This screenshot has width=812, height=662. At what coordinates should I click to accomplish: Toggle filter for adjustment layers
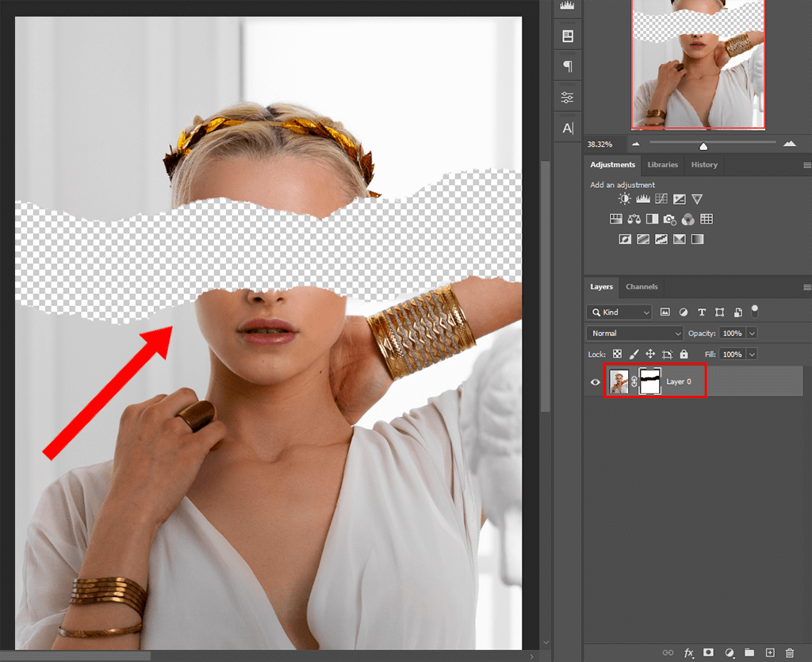(684, 312)
